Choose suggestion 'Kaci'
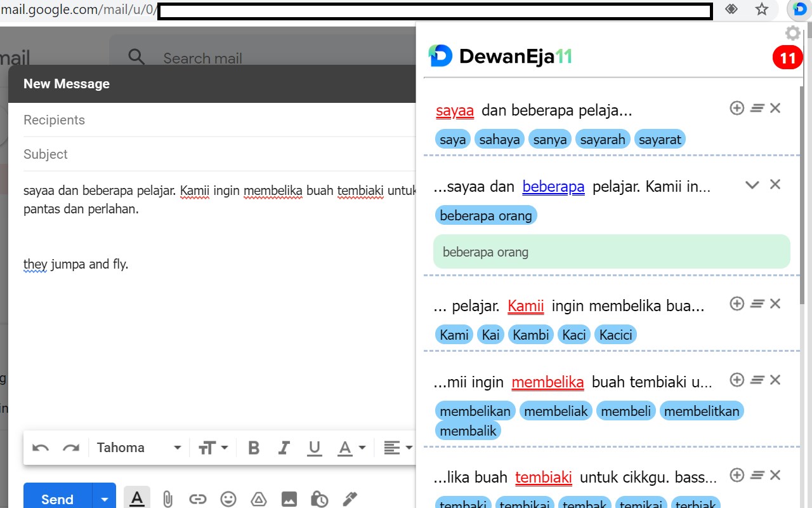Image resolution: width=812 pixels, height=508 pixels. [x=574, y=335]
